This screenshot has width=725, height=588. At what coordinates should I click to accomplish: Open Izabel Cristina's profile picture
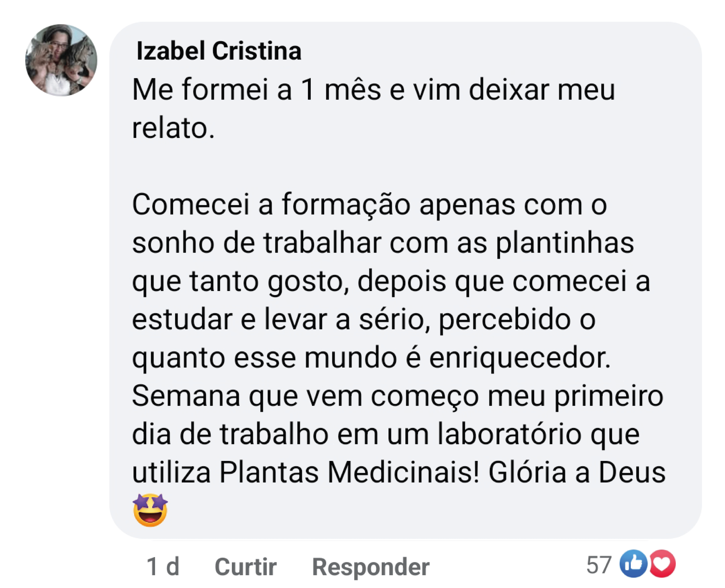click(x=61, y=60)
